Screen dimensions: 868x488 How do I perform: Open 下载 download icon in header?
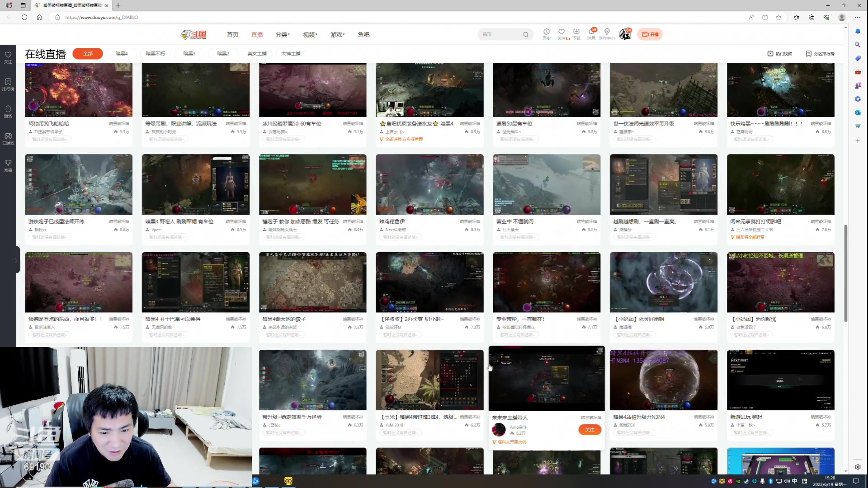click(576, 34)
